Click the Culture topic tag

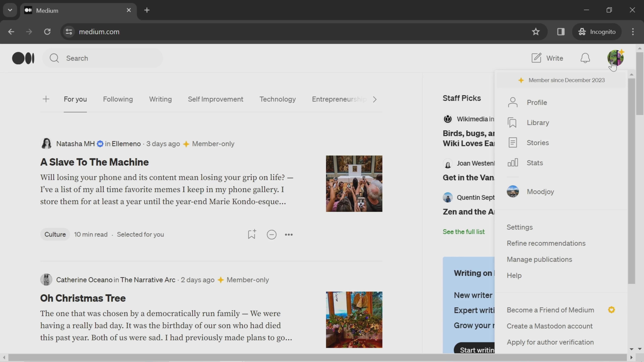tap(55, 234)
